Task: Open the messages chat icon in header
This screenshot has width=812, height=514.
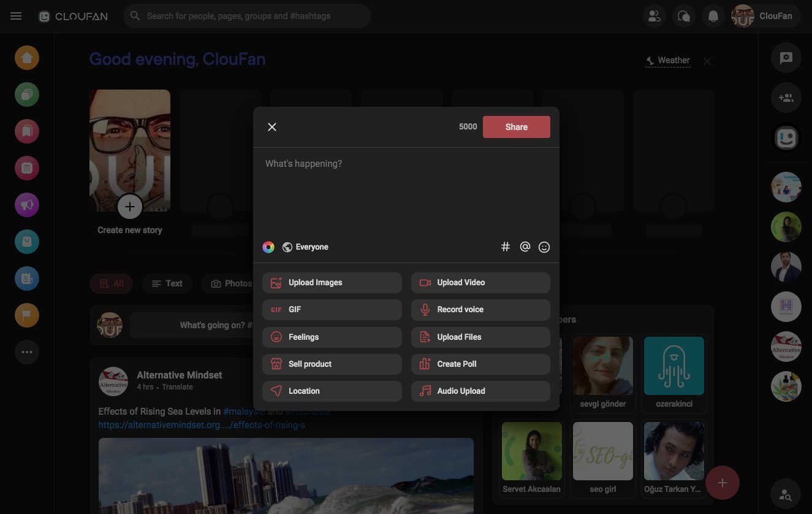Action: (x=684, y=17)
